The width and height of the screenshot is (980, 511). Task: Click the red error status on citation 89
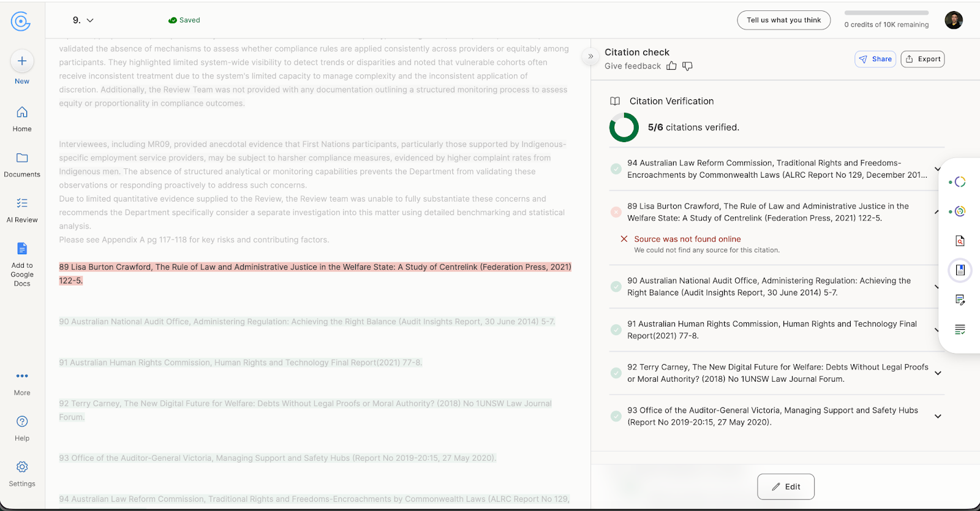pyautogui.click(x=616, y=212)
